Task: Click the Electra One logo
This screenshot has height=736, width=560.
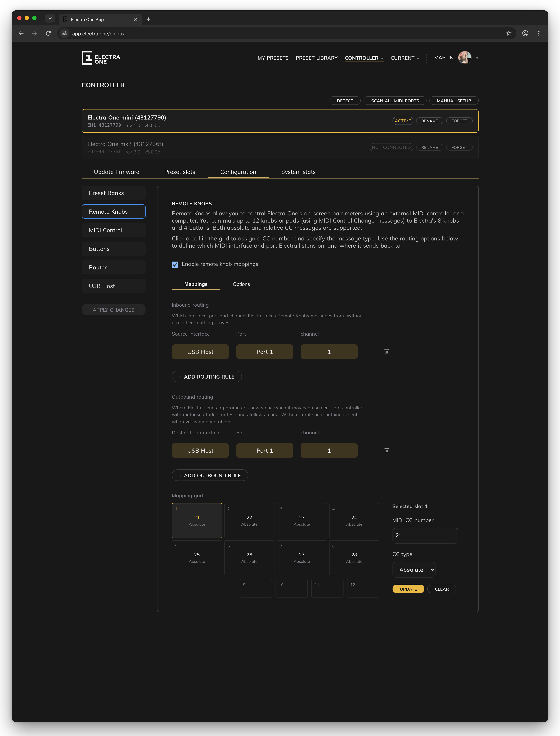Action: (x=101, y=58)
